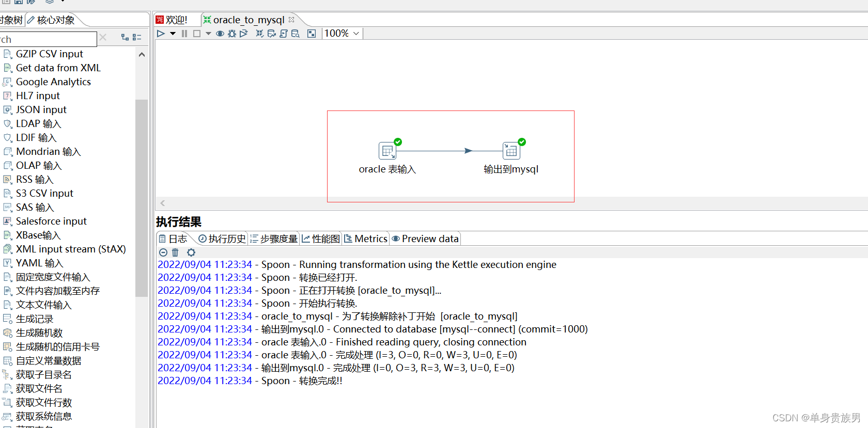This screenshot has width=868, height=428.
Task: Select 固定宽度文件输入 step
Action: [x=53, y=277]
